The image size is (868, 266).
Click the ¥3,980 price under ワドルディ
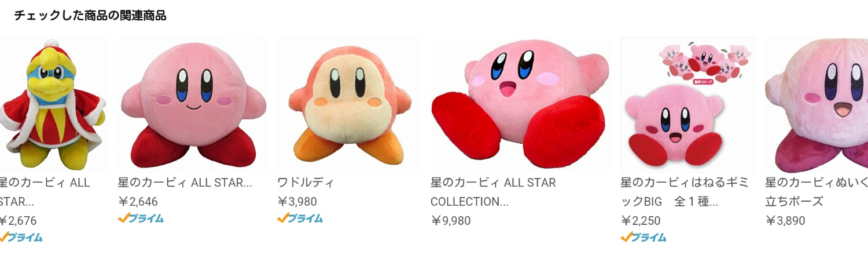pyautogui.click(x=297, y=202)
